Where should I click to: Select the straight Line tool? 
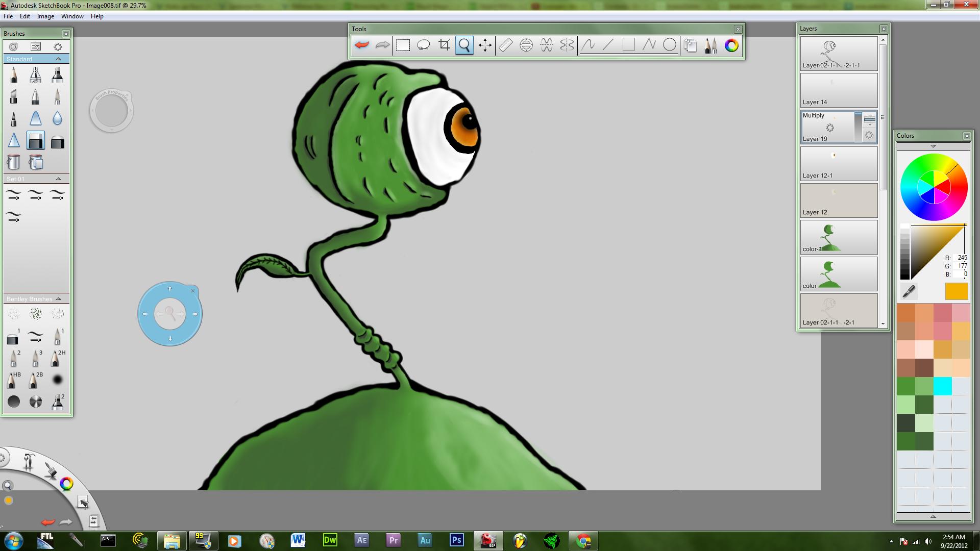[x=608, y=45]
